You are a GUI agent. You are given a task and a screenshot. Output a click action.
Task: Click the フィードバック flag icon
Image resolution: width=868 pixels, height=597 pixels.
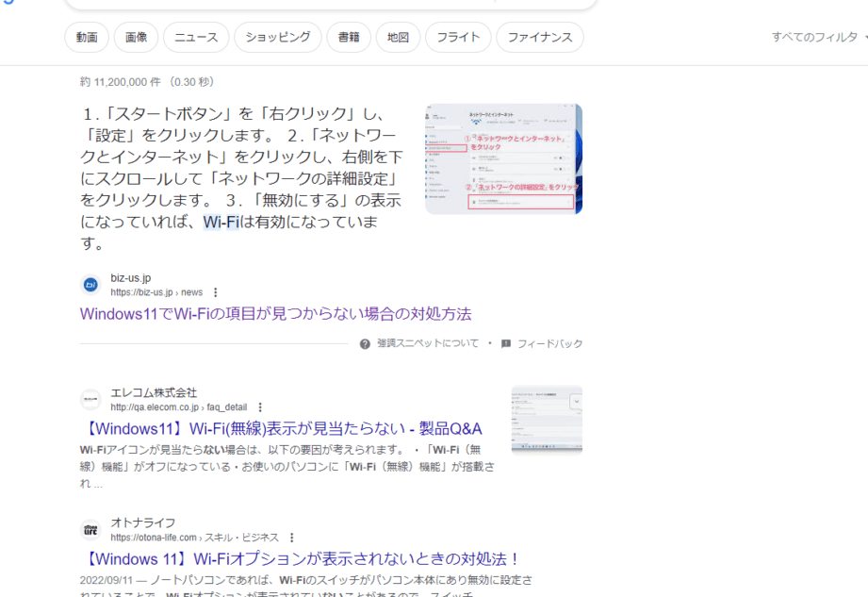pos(505,344)
